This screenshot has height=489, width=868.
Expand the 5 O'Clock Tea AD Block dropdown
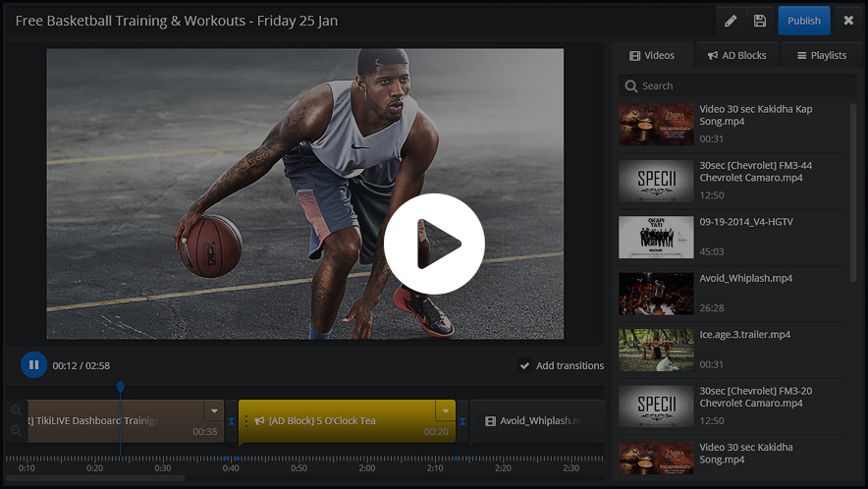pos(446,410)
